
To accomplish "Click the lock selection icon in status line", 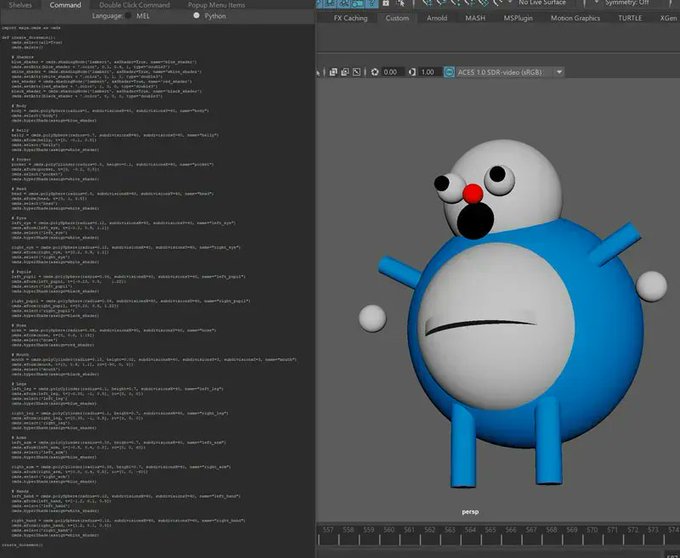I will point(386,3).
